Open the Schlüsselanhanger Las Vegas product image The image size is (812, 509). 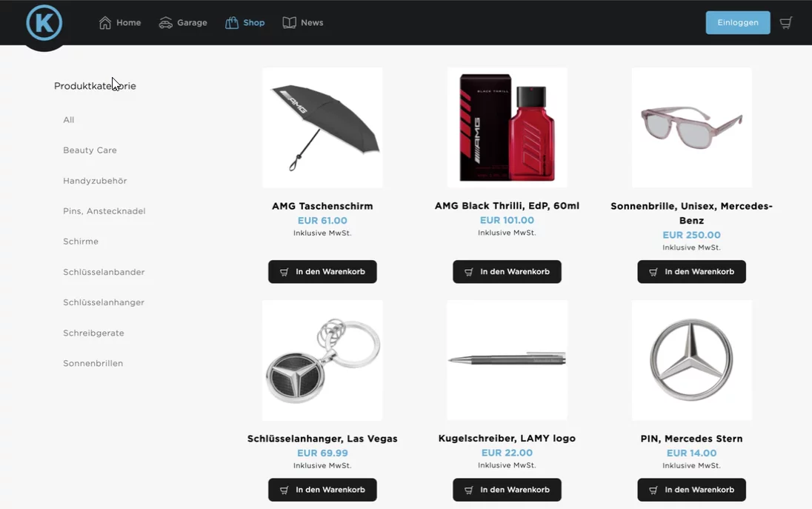(322, 360)
